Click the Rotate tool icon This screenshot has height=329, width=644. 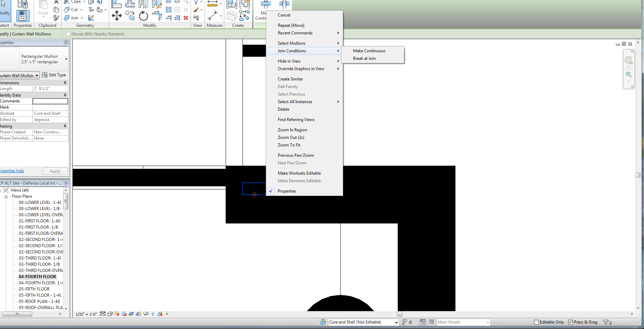click(143, 16)
